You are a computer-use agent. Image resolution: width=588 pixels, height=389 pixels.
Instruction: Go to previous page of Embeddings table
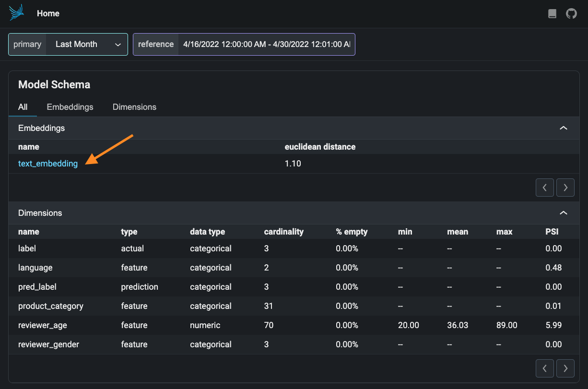(x=544, y=188)
